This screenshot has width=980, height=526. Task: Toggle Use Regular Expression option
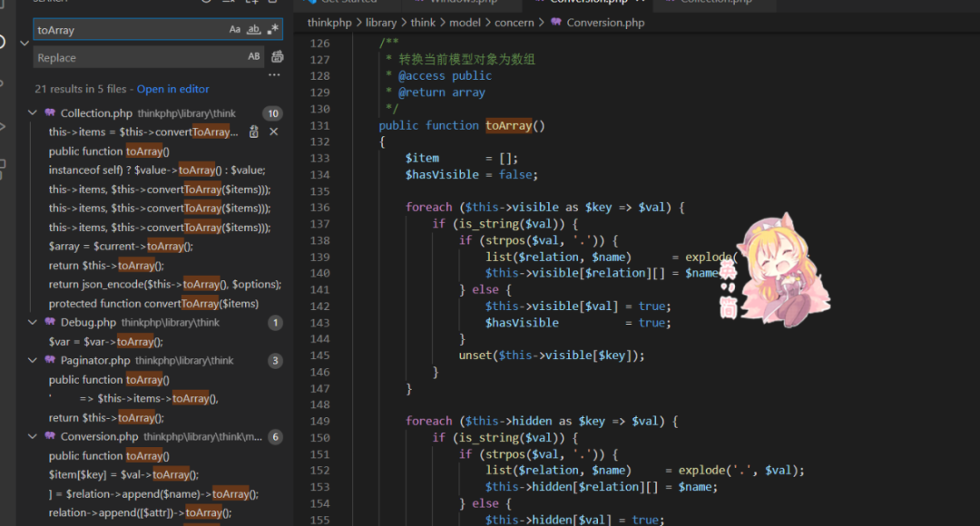click(x=272, y=29)
